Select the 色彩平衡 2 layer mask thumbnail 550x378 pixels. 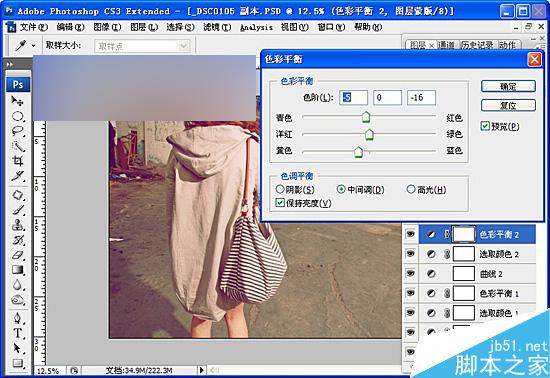(x=464, y=234)
